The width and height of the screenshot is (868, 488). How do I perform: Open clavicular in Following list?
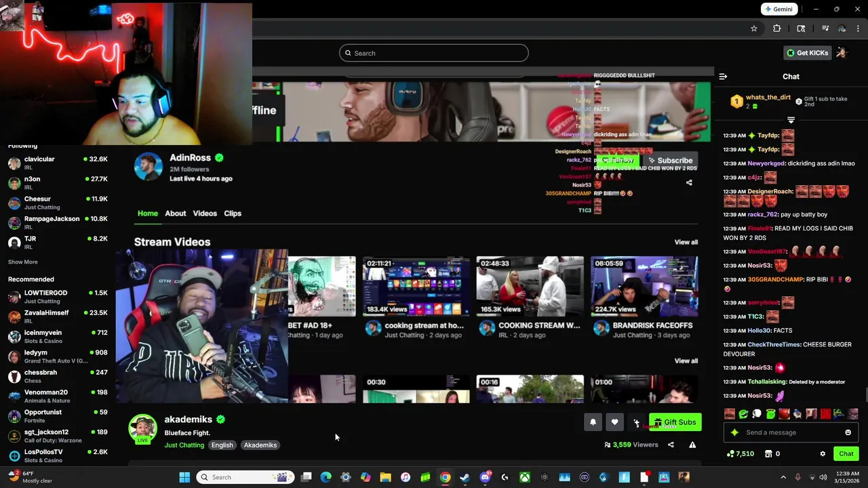[58, 163]
